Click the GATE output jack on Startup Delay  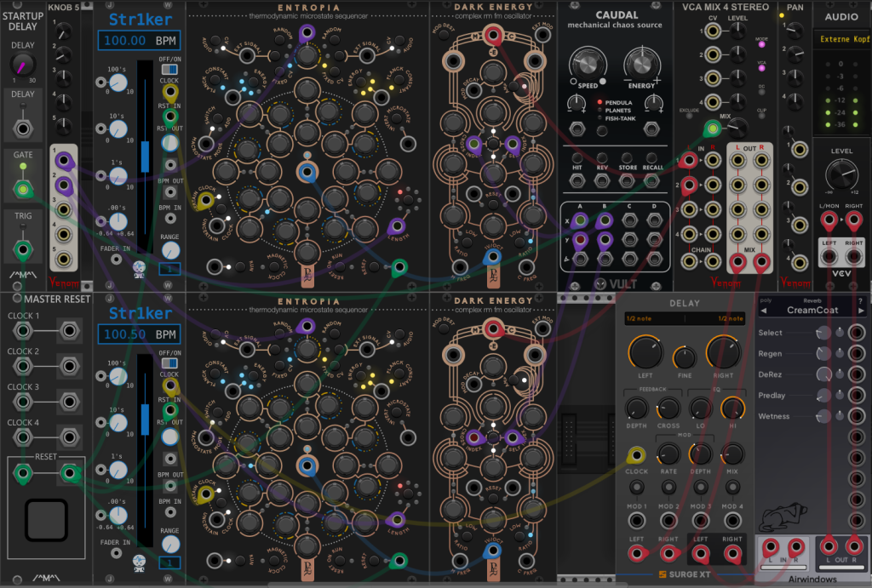click(23, 190)
